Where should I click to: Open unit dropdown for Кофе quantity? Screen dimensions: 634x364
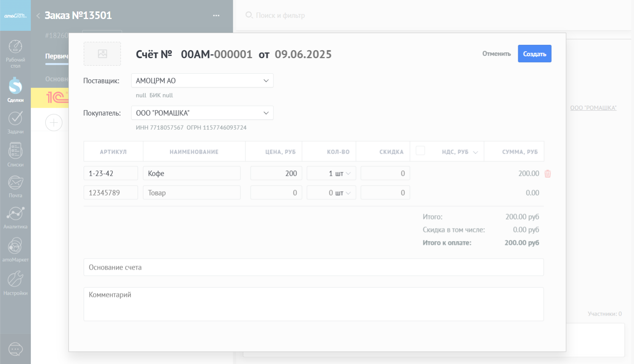click(x=348, y=173)
